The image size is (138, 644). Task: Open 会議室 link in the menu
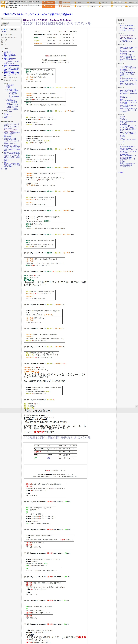8,88
